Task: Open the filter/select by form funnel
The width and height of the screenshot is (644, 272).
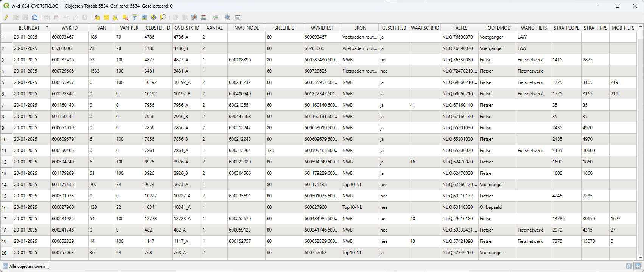Action: (x=135, y=17)
